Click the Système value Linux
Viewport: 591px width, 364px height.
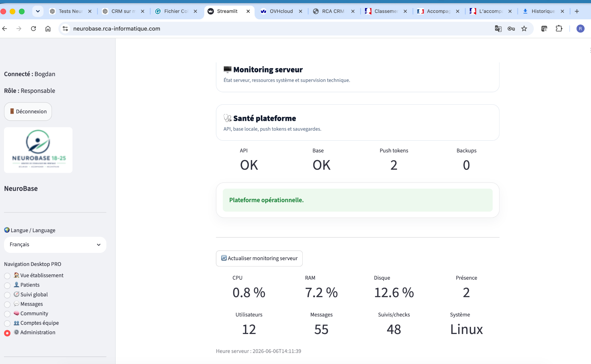pos(466,329)
